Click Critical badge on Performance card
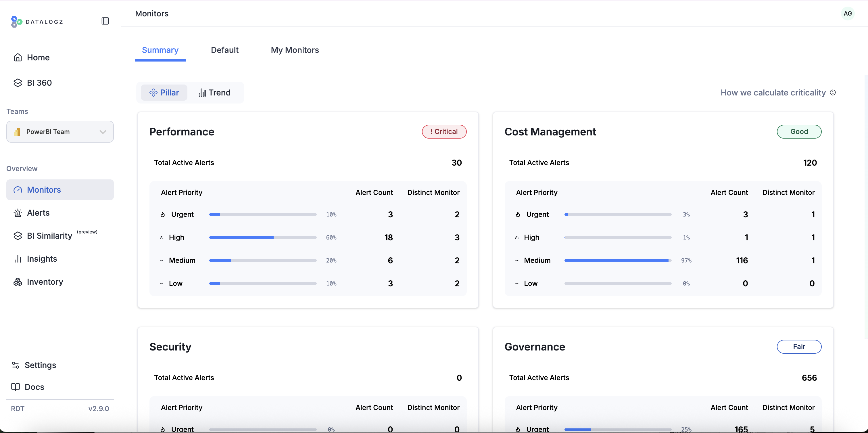Image resolution: width=868 pixels, height=433 pixels. [x=444, y=132]
